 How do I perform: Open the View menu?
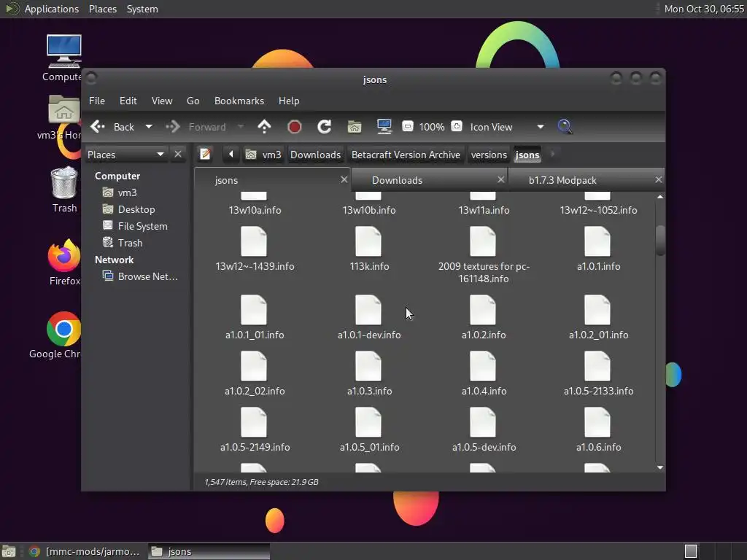point(162,101)
